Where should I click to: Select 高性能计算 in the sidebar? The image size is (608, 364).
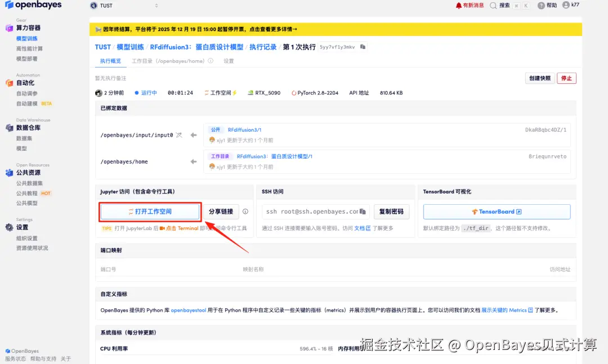click(x=29, y=48)
